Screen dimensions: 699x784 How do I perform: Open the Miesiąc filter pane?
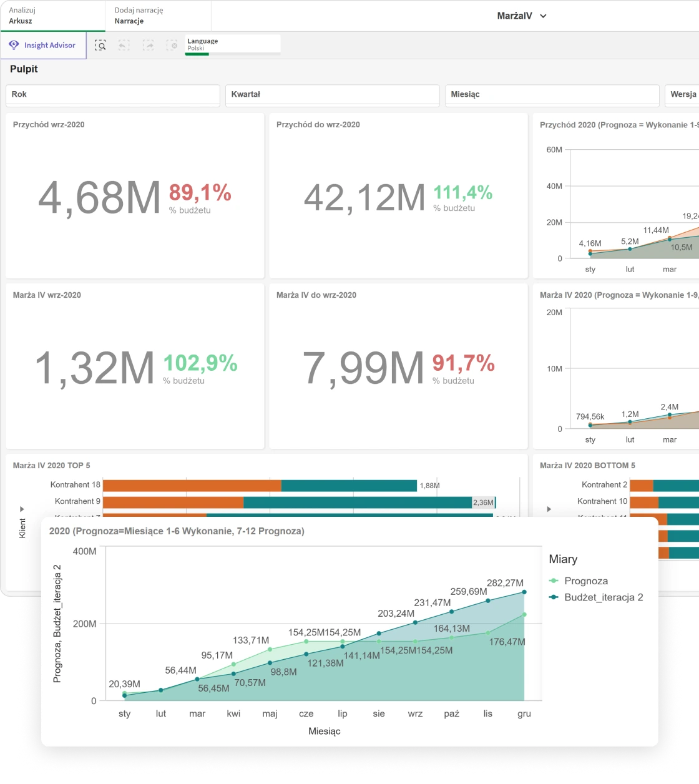tap(552, 95)
